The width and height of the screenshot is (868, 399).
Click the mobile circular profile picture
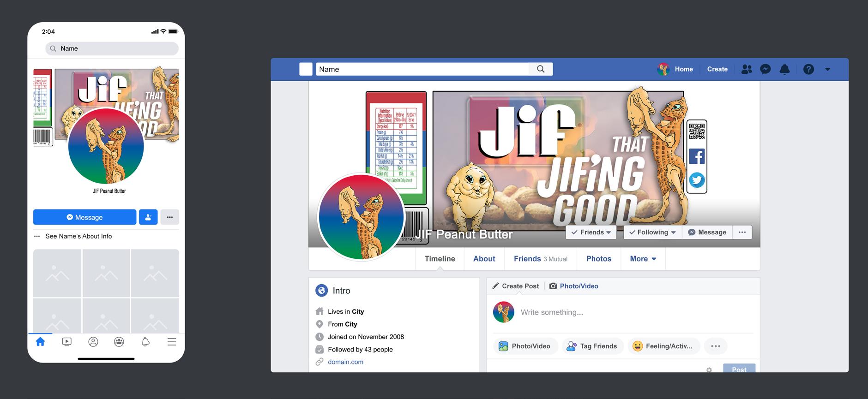[106, 146]
